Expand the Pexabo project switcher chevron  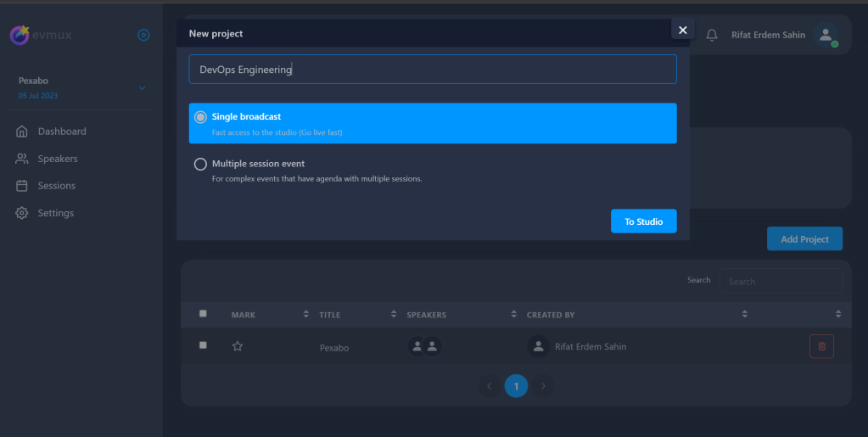[x=143, y=88]
